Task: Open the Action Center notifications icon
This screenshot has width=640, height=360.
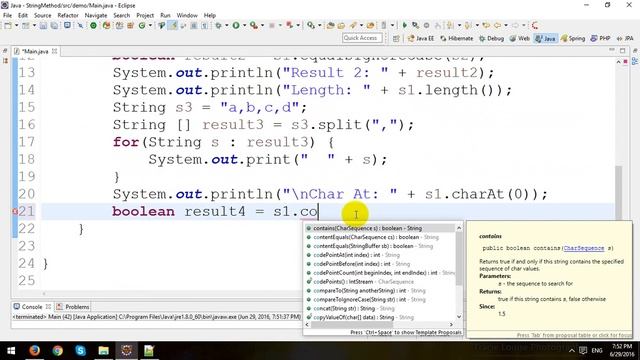Action: (x=583, y=350)
